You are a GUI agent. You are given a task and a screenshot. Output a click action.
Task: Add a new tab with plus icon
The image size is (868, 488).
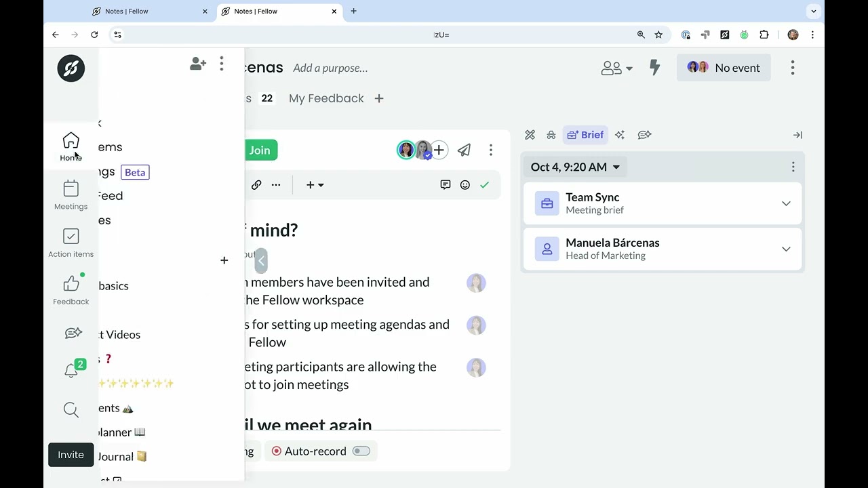379,98
